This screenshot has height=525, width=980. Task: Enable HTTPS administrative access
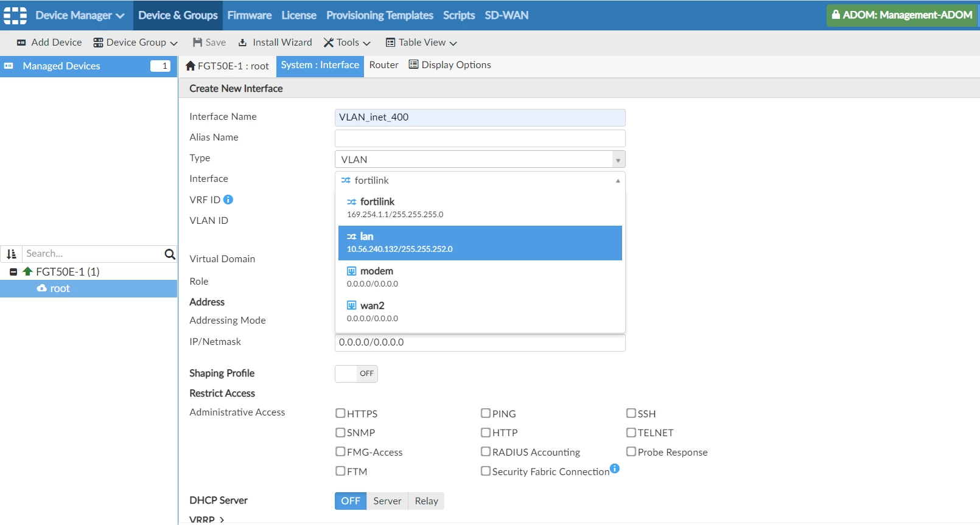[340, 413]
